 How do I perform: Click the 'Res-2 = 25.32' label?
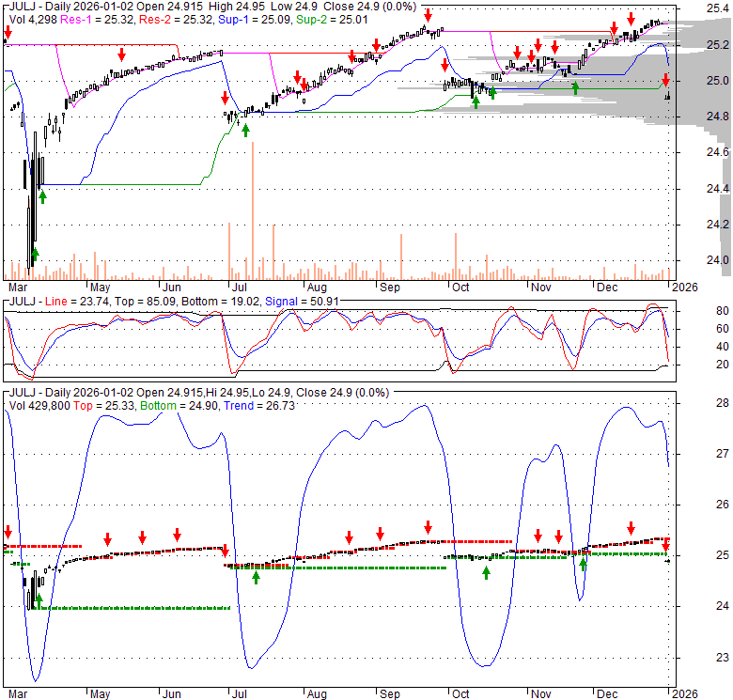click(x=176, y=20)
